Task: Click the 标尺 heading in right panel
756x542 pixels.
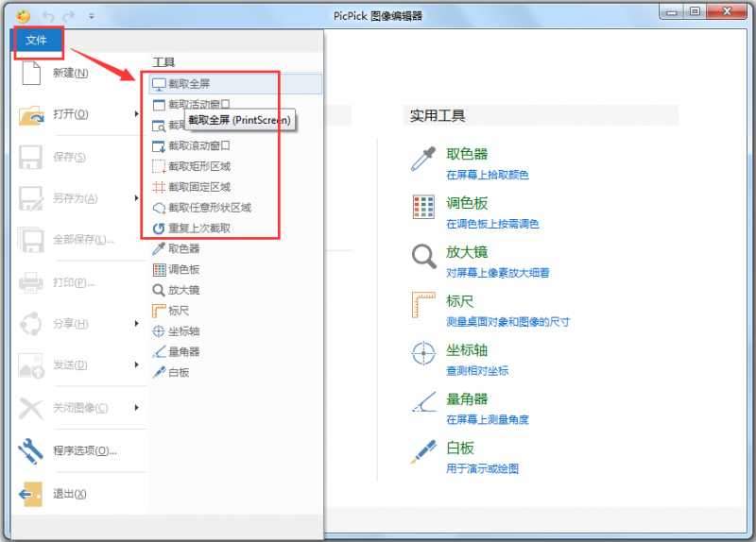Action: coord(460,301)
